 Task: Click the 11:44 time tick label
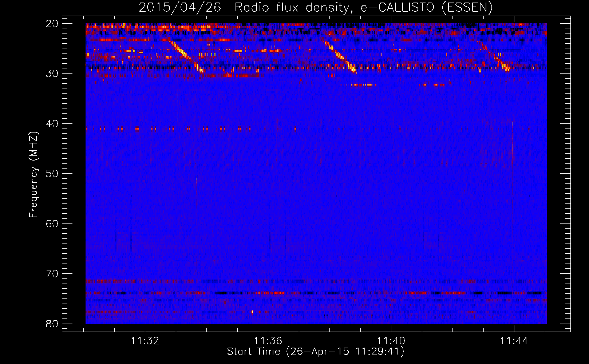[x=514, y=341]
